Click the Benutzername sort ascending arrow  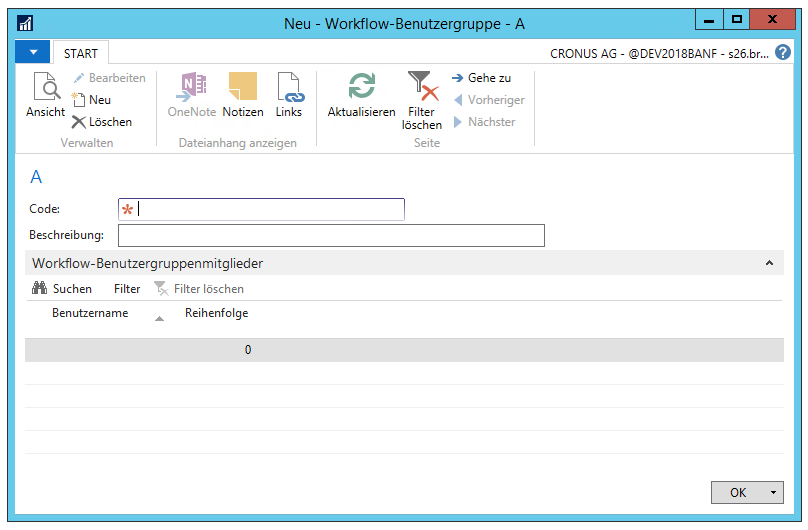coord(160,319)
